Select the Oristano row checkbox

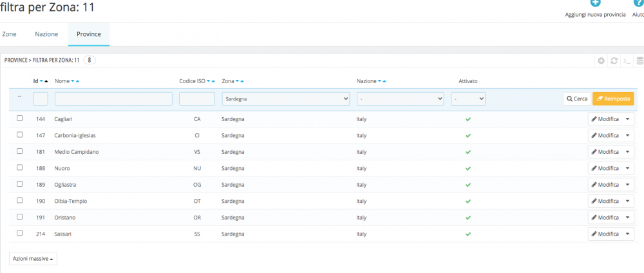19,217
